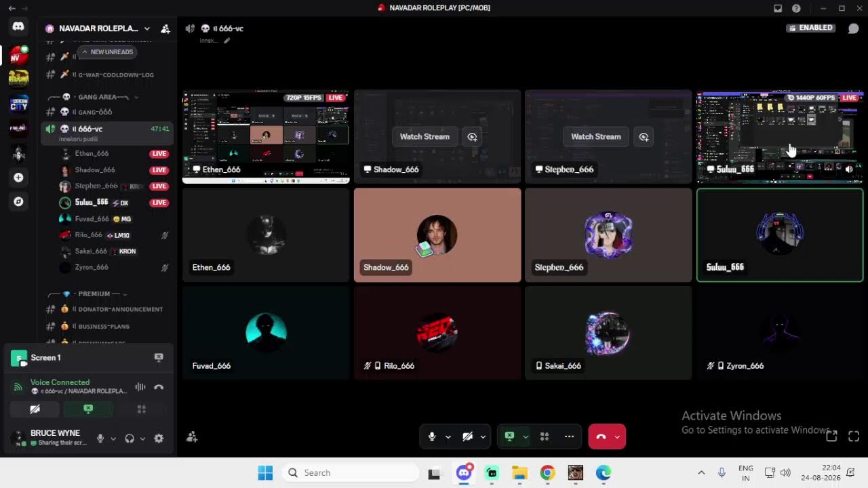Open activities launcher in side panel
The width and height of the screenshot is (868, 488).
point(142,409)
